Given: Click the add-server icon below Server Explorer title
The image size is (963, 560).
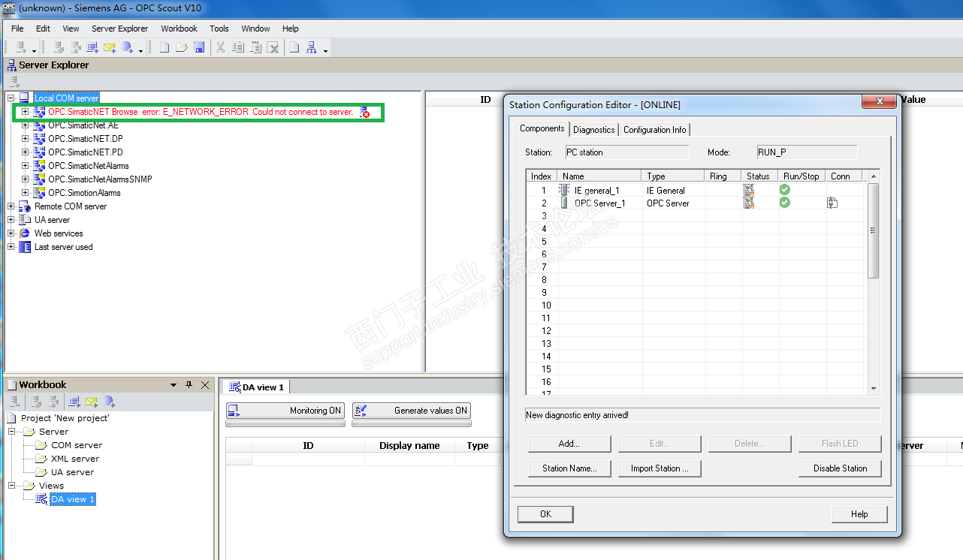Looking at the screenshot, I should click(14, 82).
